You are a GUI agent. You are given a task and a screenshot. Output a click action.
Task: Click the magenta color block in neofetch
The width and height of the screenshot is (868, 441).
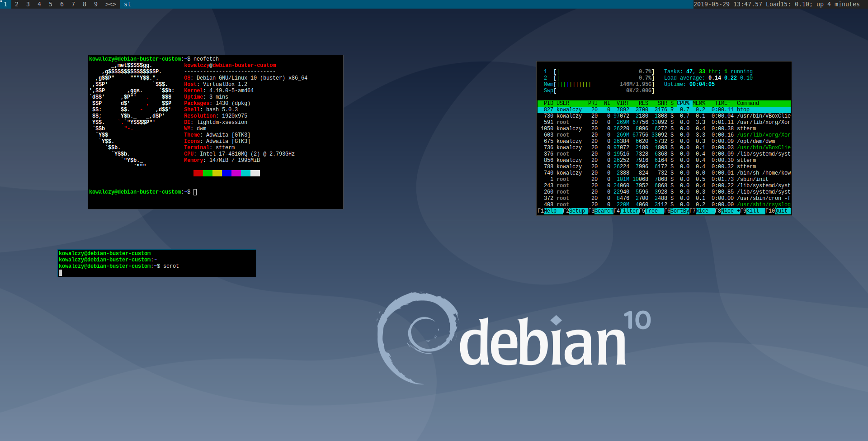[x=236, y=173]
